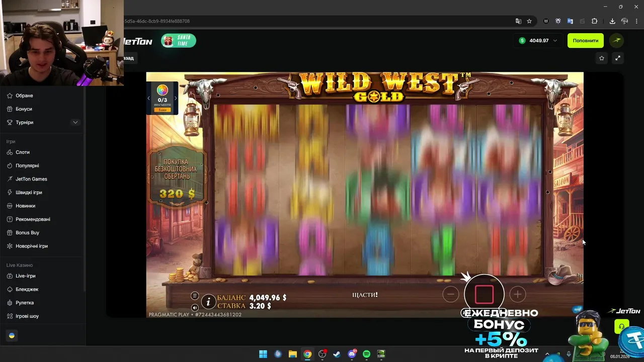Increase the bet with plus button
Screen dimensions: 644x362
point(518,295)
